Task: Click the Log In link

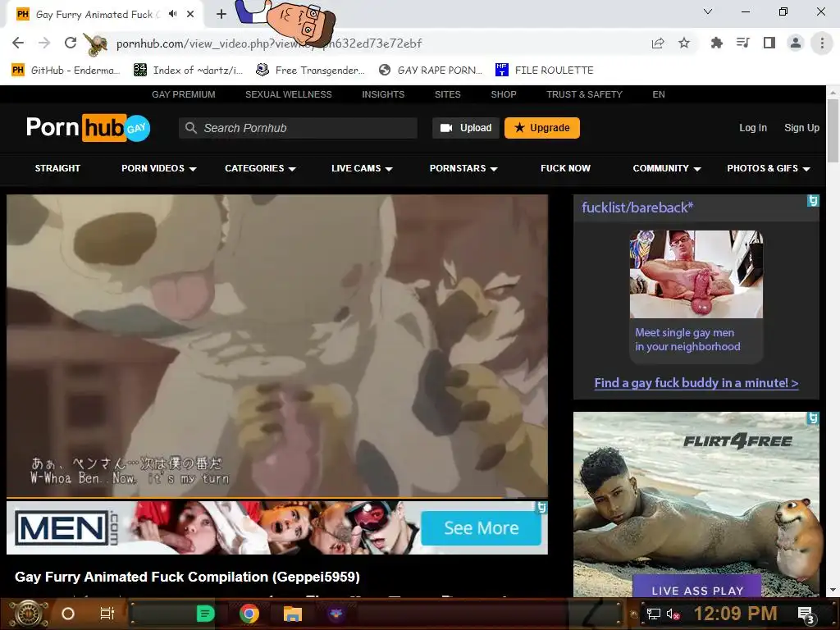Action: click(x=753, y=128)
